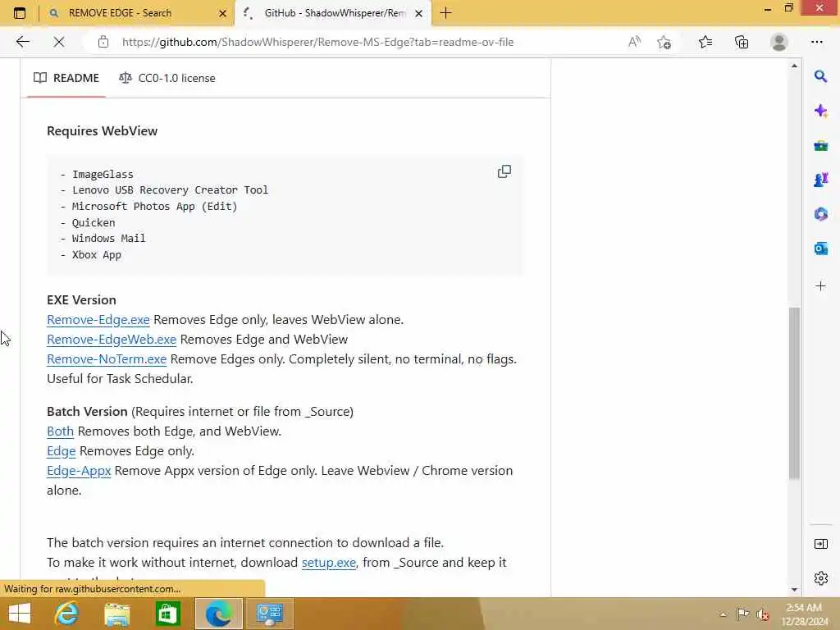Screen dimensions: 840x630
Task: Click the 'Lenovo USB Recovery Creator Tool' line
Action: [171, 190]
